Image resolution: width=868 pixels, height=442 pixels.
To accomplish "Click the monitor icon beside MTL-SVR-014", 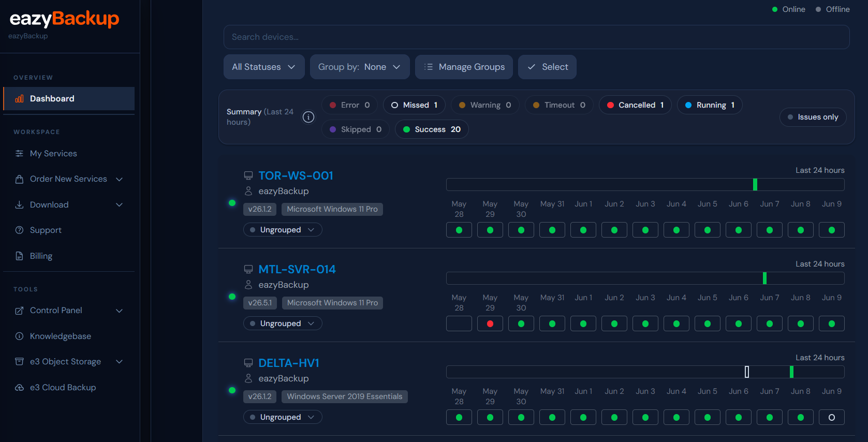I will click(248, 269).
